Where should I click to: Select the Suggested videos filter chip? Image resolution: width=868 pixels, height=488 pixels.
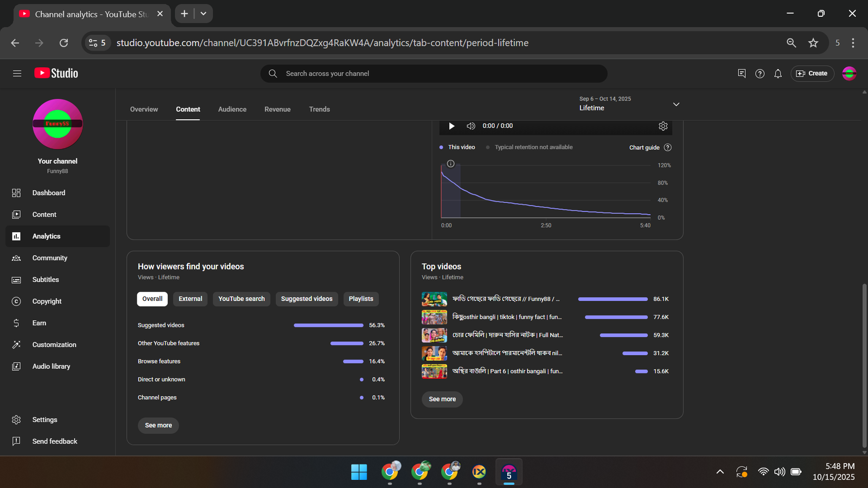click(x=307, y=299)
